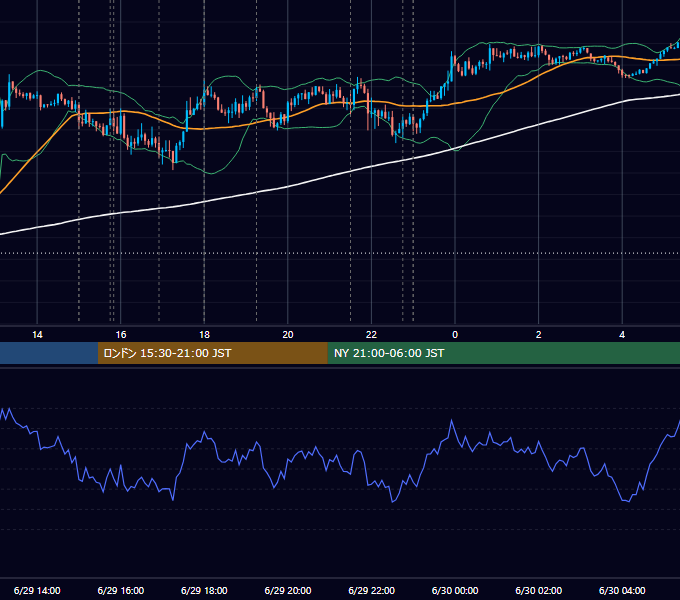This screenshot has width=680, height=600.
Task: Click the 2 hour label on upper axis
Action: point(538,335)
